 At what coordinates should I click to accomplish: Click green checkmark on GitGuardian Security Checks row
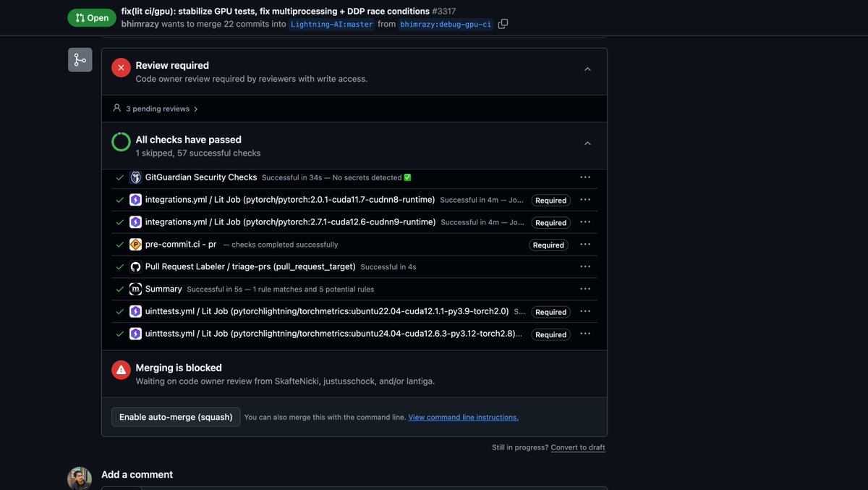pos(120,177)
